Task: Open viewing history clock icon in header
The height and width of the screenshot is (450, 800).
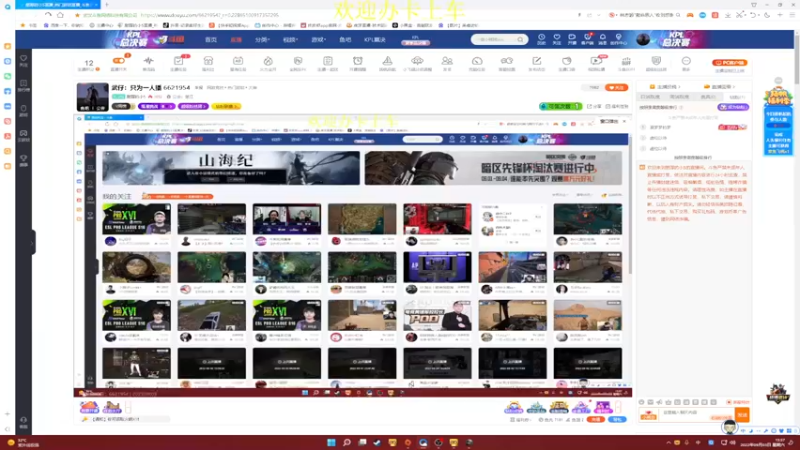Action: 541,39
